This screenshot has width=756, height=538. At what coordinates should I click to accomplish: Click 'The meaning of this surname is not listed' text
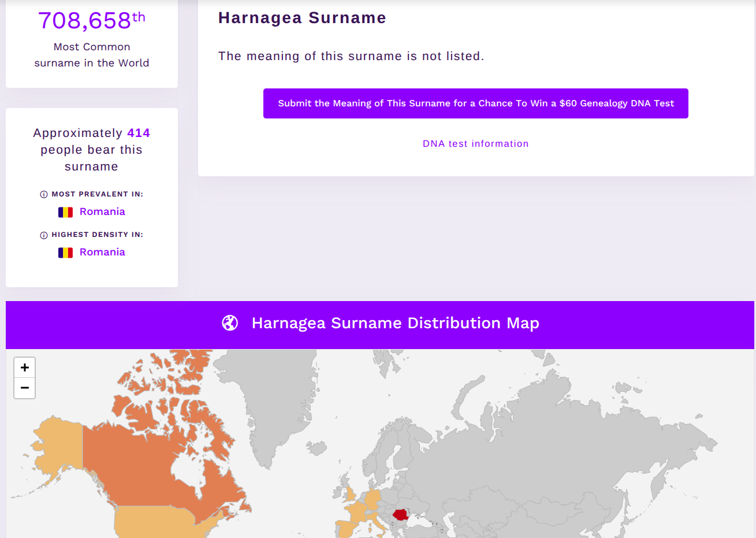coord(351,56)
